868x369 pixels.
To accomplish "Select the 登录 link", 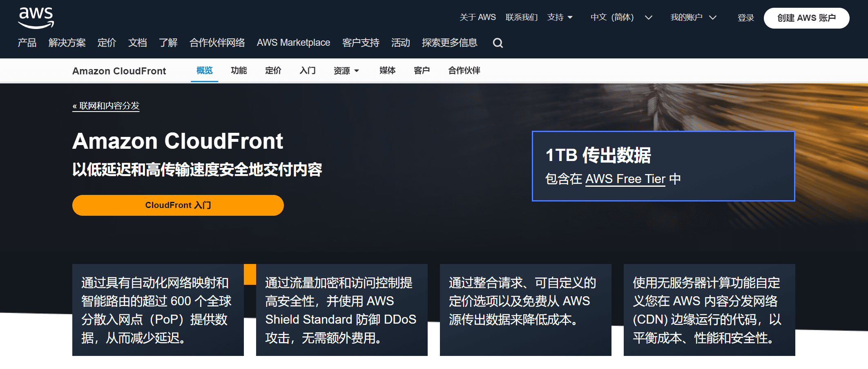I will pyautogui.click(x=745, y=18).
